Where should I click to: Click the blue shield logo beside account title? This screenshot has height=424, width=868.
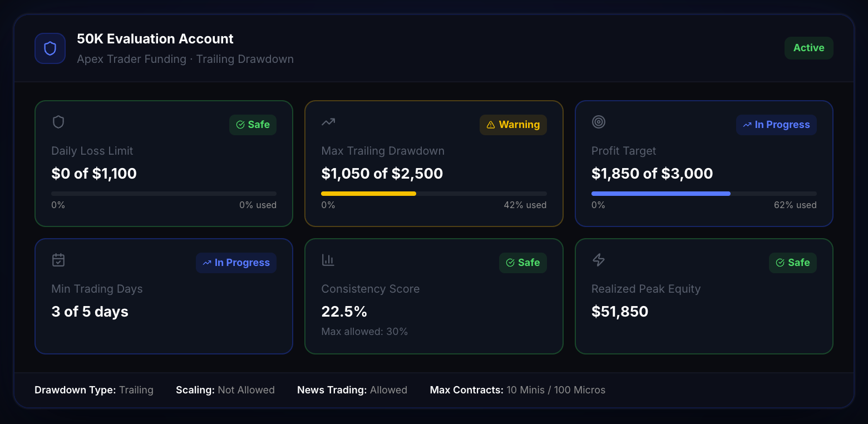pos(50,48)
